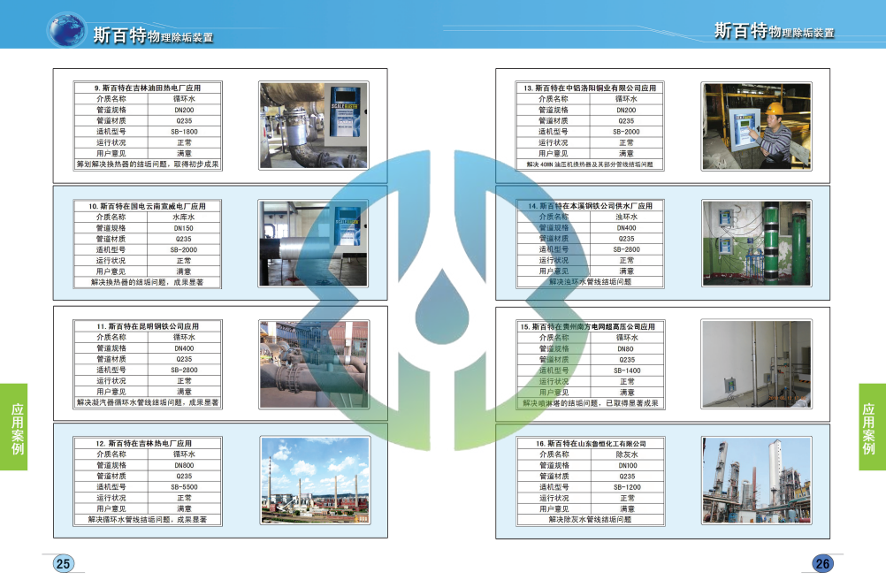Image resolution: width=886 pixels, height=588 pixels.
Task: Open the case 14 green pipes photo
Action: pyautogui.click(x=757, y=243)
